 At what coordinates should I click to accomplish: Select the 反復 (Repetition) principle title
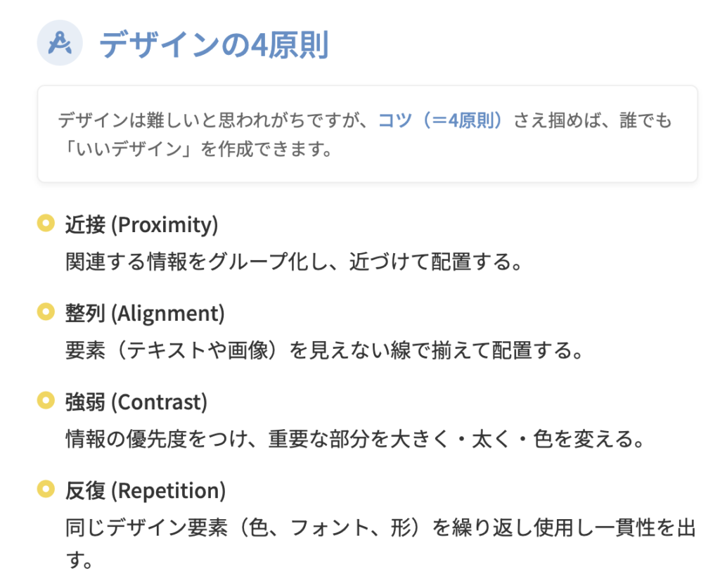[146, 491]
